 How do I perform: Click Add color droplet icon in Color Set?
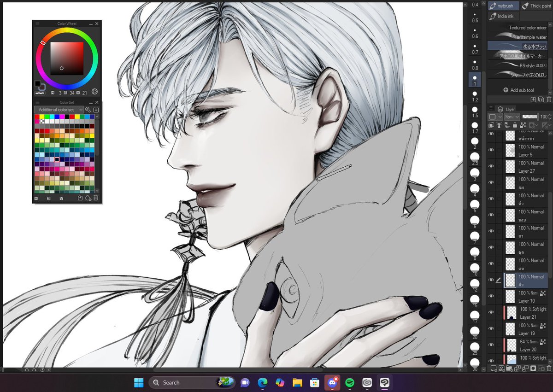click(x=88, y=198)
